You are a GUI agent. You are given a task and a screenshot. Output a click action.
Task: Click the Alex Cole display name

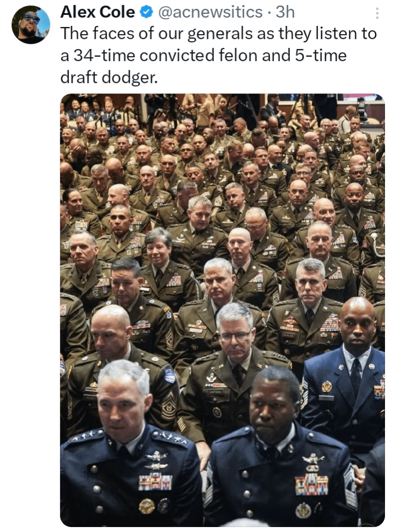point(98,13)
